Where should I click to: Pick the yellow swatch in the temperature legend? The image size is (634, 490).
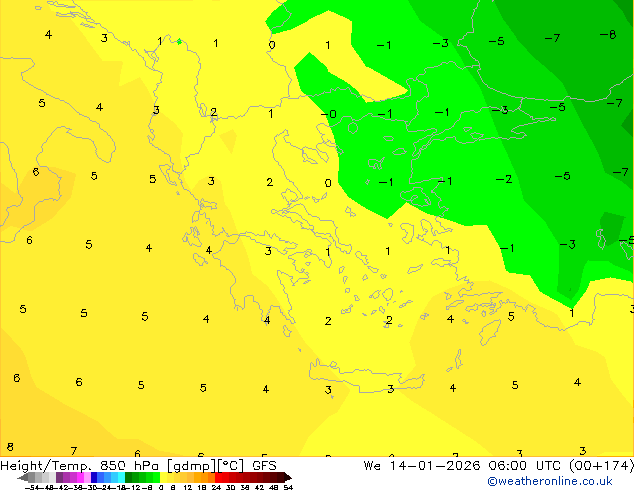click(x=163, y=477)
